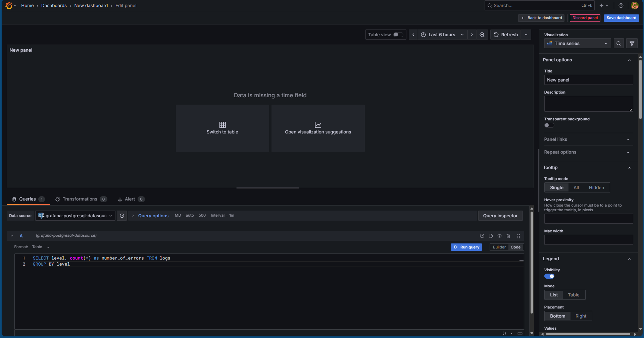Click Discard panel button
The height and width of the screenshot is (338, 644).
pyautogui.click(x=585, y=18)
